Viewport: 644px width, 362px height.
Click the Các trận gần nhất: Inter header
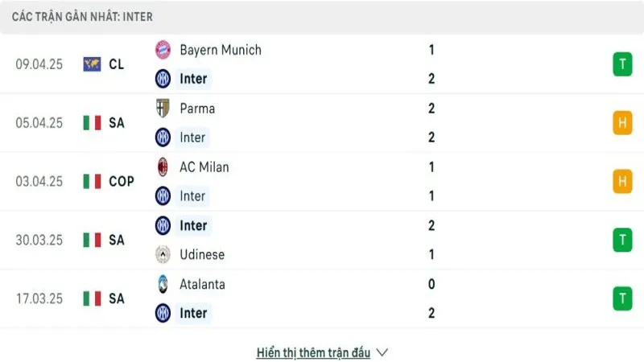pos(82,17)
